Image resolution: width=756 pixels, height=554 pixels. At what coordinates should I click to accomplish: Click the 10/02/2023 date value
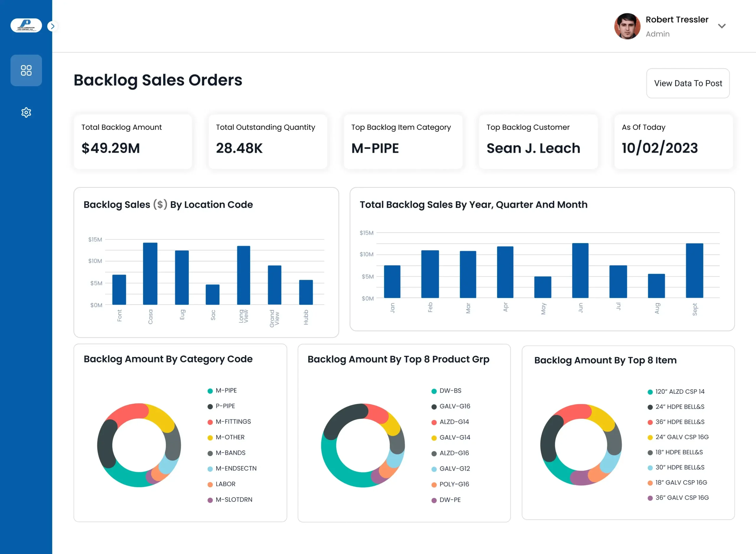click(x=659, y=148)
